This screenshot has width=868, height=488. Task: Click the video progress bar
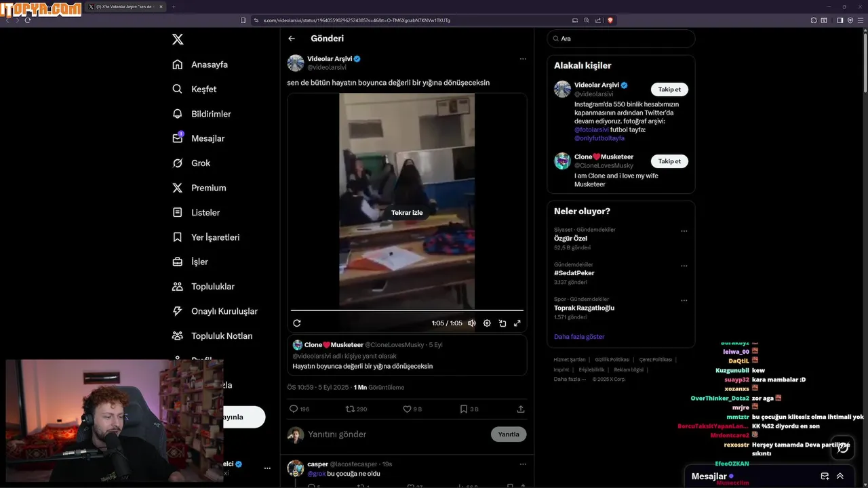(407, 310)
